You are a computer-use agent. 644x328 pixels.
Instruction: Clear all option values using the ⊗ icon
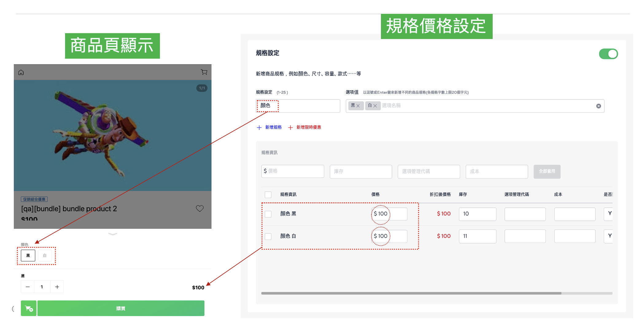pyautogui.click(x=598, y=106)
